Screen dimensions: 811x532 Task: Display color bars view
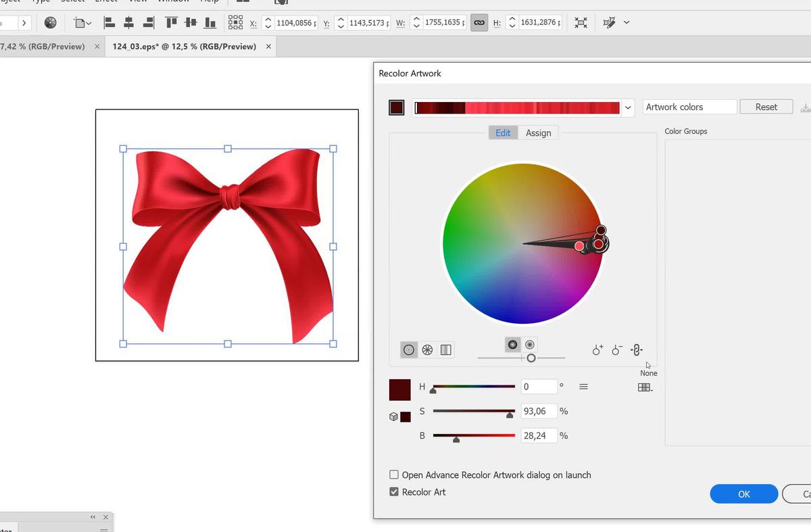(x=445, y=349)
